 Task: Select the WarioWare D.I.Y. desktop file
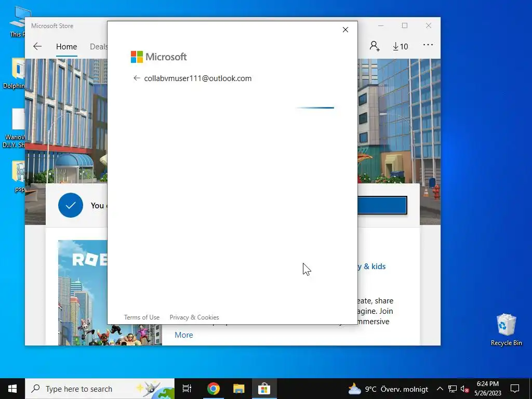click(14, 128)
